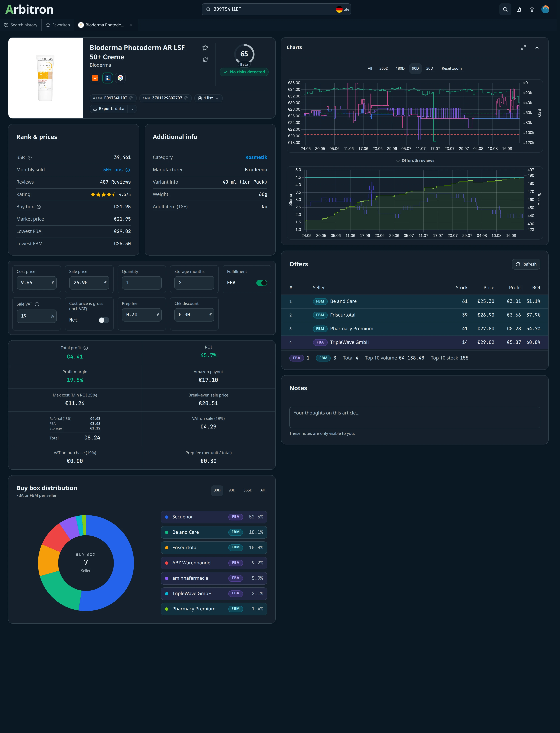560x733 pixels.
Task: Select the Be and Care offer row
Action: click(x=415, y=302)
